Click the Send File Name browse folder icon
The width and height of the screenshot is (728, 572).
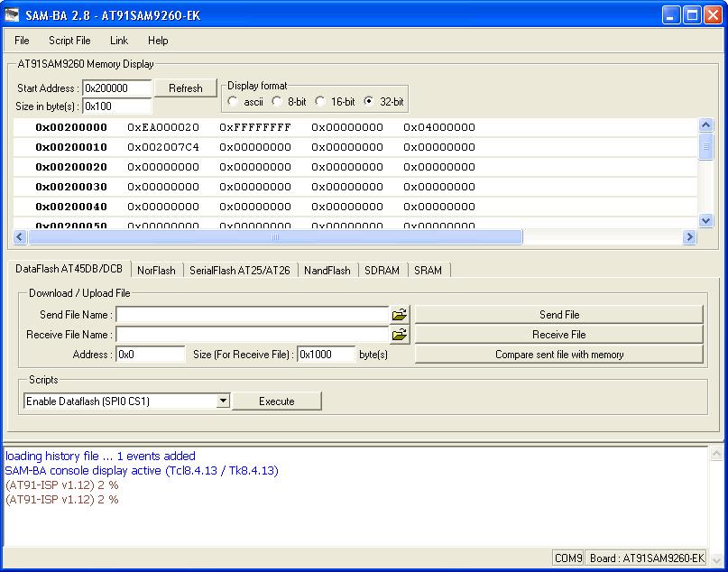coord(400,315)
